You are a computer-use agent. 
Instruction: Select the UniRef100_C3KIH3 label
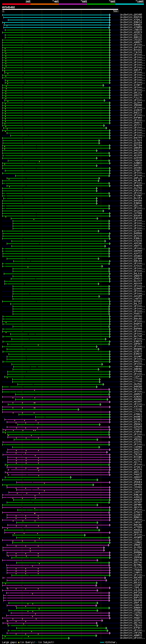point(131,53)
